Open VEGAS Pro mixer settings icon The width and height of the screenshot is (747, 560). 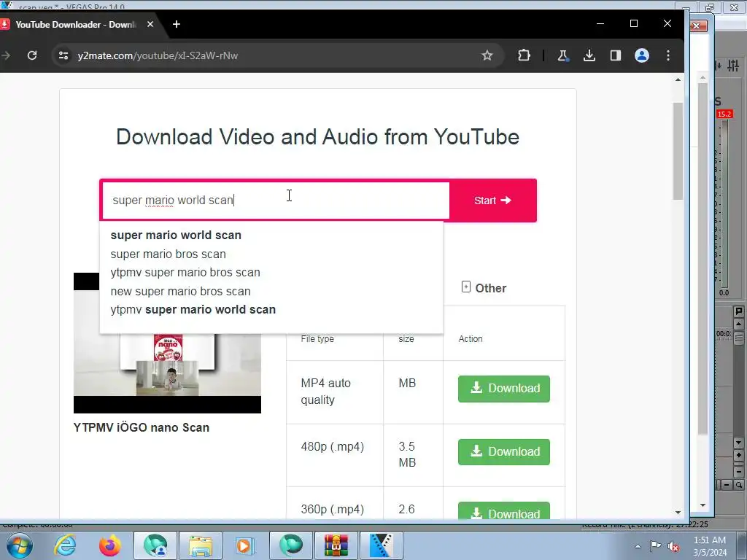tap(733, 65)
